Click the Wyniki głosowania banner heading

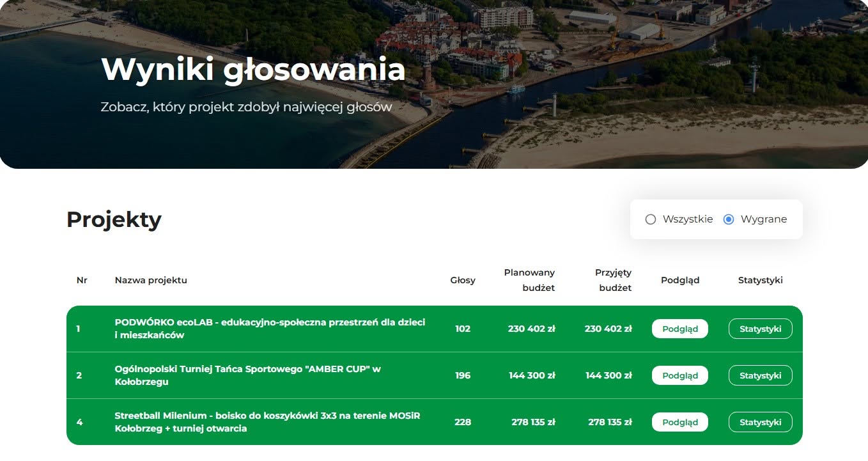(x=253, y=69)
